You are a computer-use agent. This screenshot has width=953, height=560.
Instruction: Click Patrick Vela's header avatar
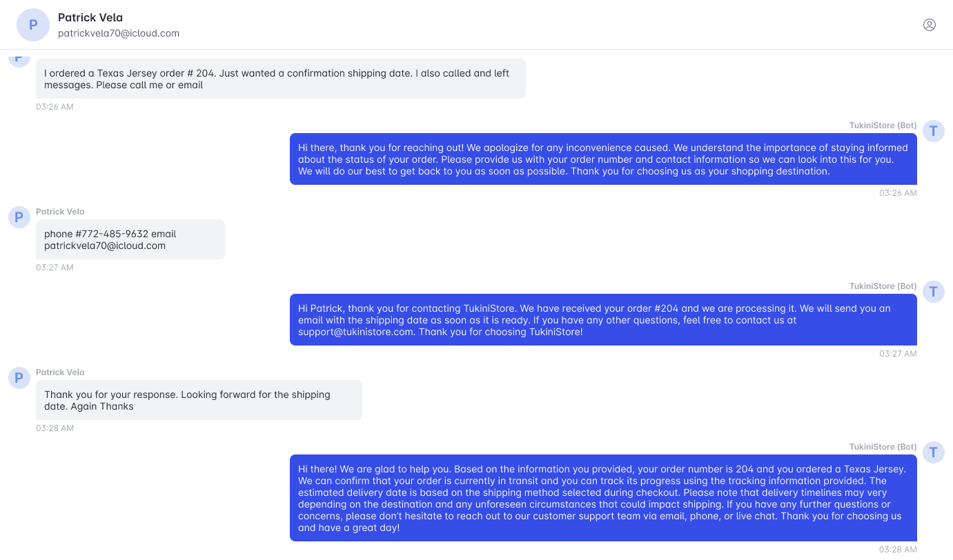click(33, 25)
